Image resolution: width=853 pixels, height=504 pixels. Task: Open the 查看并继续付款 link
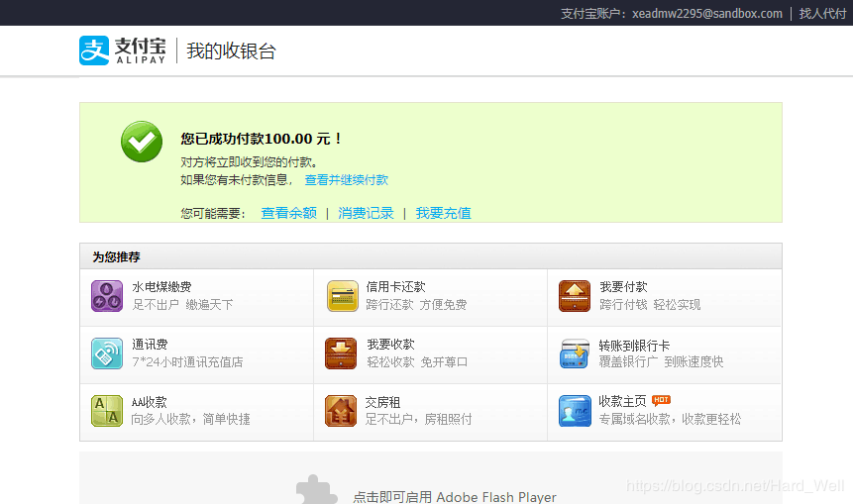point(347,180)
